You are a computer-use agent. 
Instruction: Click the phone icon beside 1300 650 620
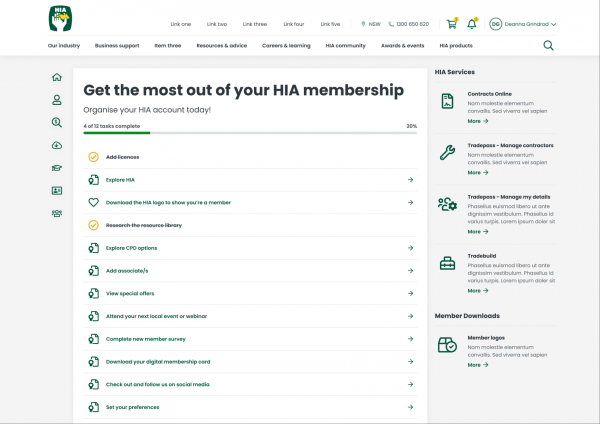pyautogui.click(x=391, y=24)
